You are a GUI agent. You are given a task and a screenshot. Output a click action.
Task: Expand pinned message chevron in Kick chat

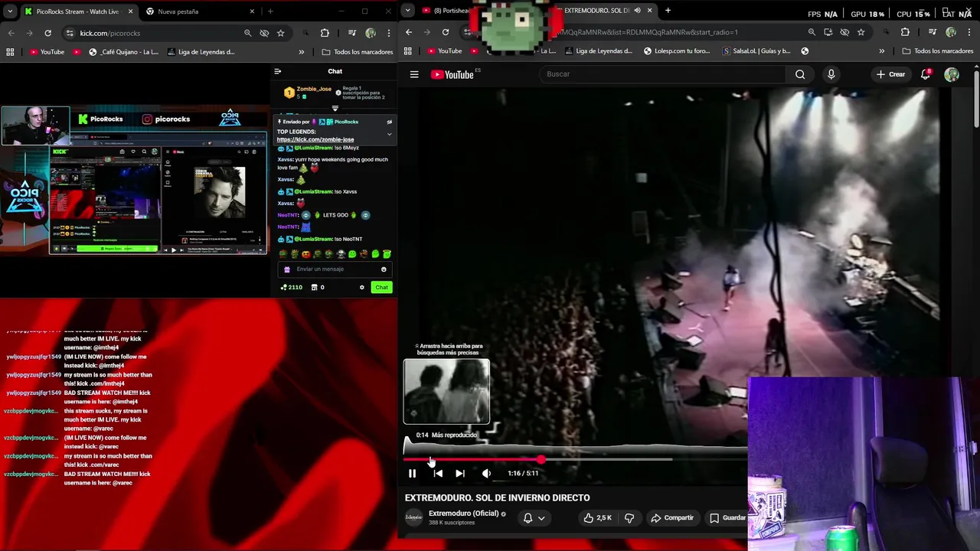389,135
